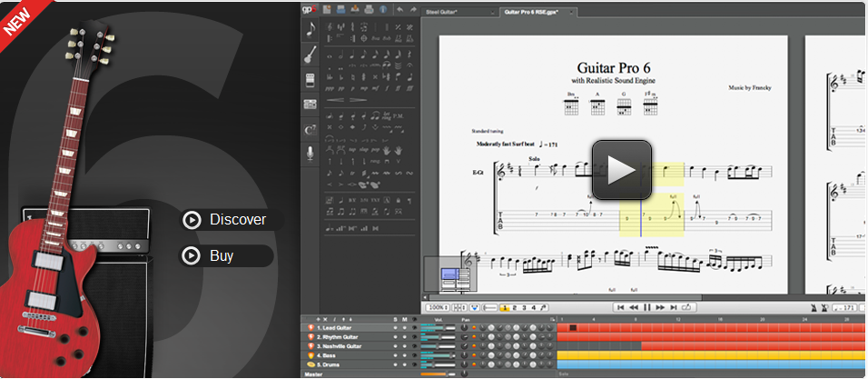Select voice 2 button
Viewport: 868px width, 379px height.
tap(514, 307)
